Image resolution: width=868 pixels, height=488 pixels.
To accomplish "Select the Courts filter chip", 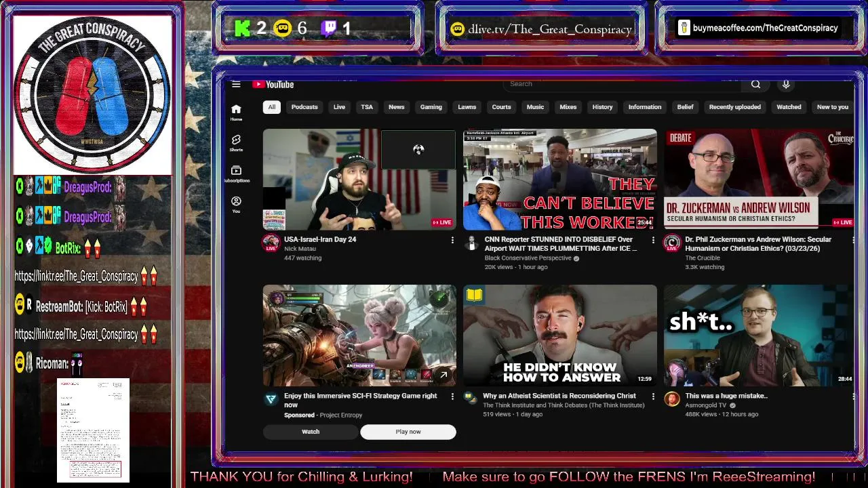I will pos(501,107).
